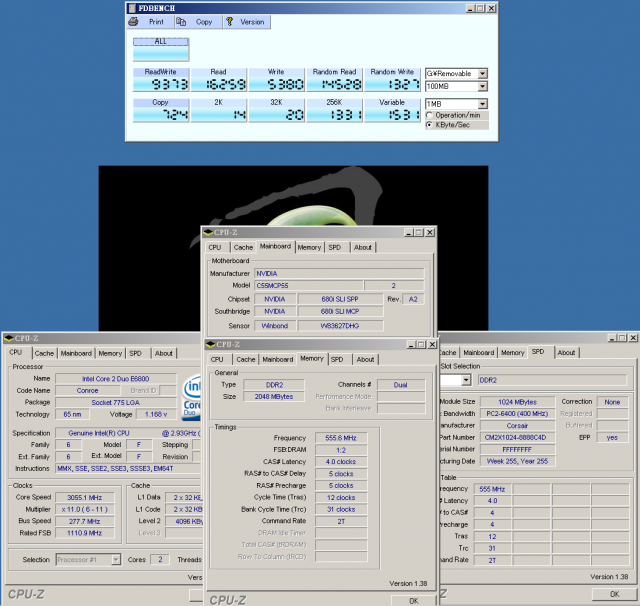640x606 pixels.
Task: Click the W83627DHG sensor value
Action: [340, 326]
